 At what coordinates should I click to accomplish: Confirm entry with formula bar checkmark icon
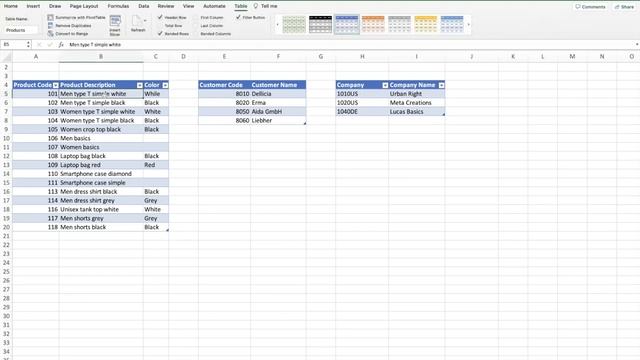(x=50, y=44)
